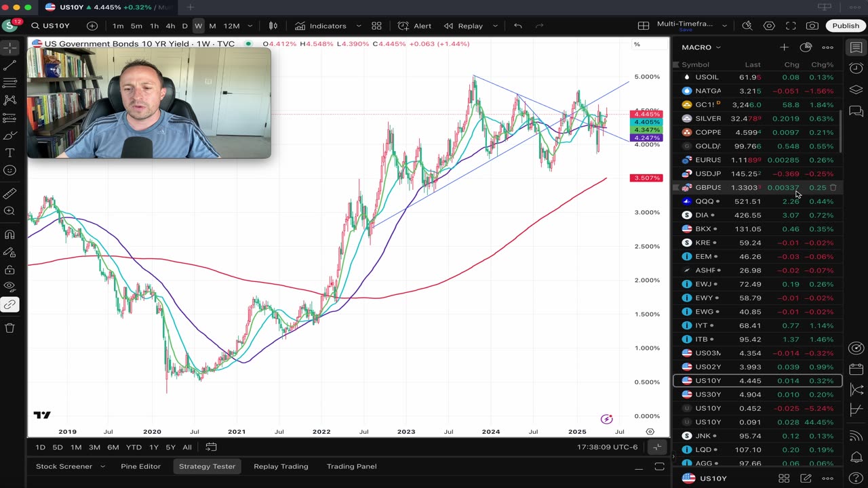Open watchlist advanced view icon
The height and width of the screenshot is (488, 868).
point(806,47)
